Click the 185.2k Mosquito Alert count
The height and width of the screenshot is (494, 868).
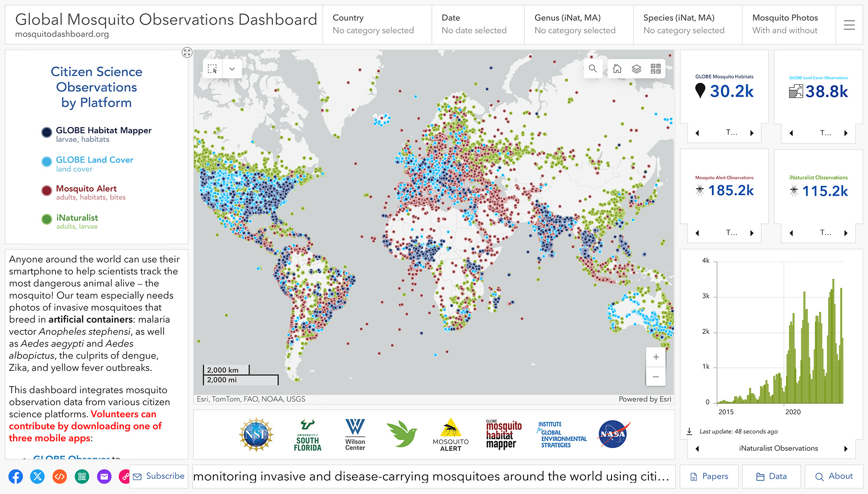(x=731, y=190)
